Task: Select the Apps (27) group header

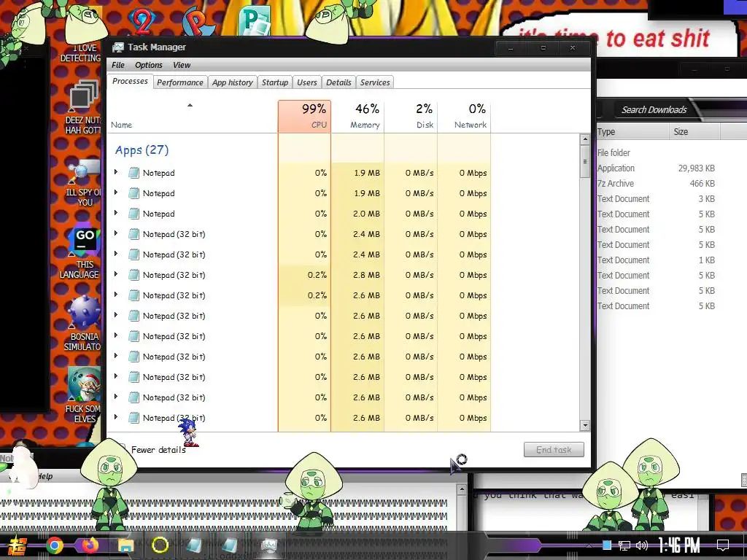Action: coord(142,150)
